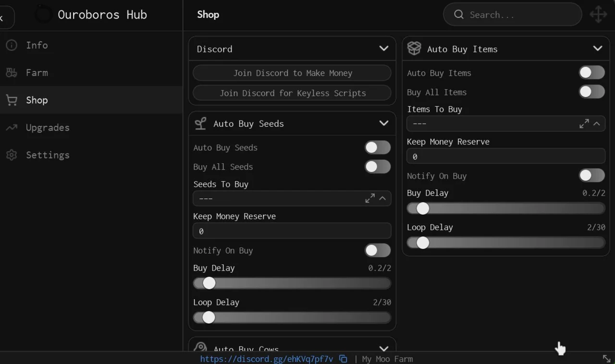Click the resize corner icon at bottom right
615x364 pixels.
coord(606,359)
